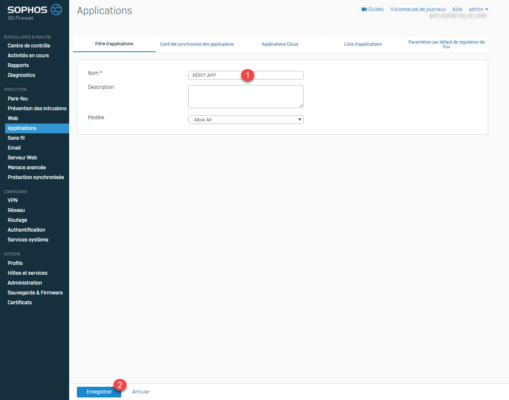Screen dimensions: 509x400
Task: Select Diagnostics in the sidebar
Action: point(21,75)
